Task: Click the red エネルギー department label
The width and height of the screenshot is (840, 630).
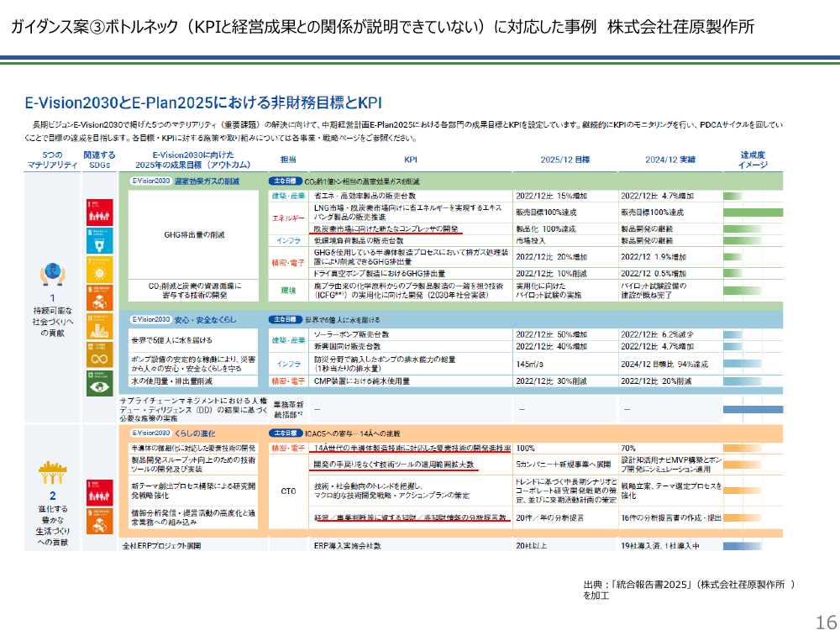Action: click(288, 218)
